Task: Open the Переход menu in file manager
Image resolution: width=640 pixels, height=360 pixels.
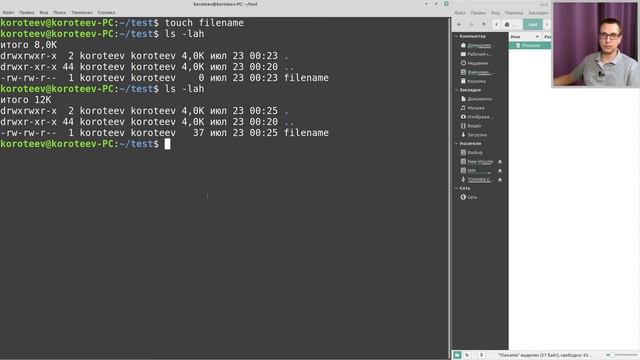Action: point(513,13)
